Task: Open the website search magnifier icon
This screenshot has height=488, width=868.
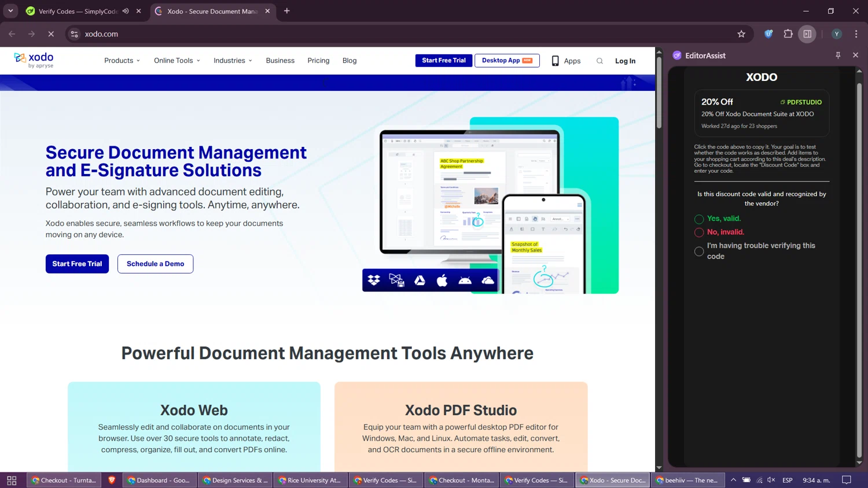Action: (599, 61)
